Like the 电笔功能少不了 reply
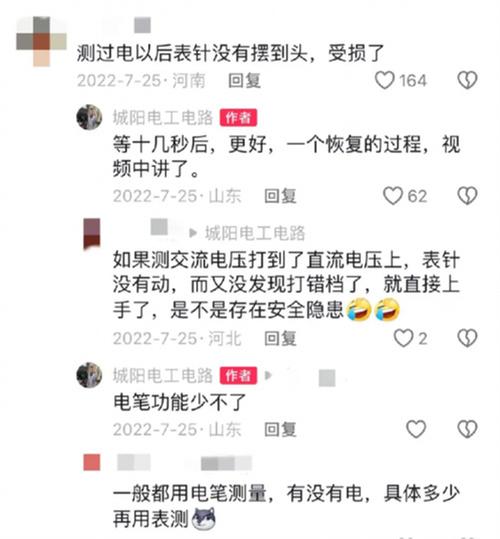500x539 pixels. point(416,429)
